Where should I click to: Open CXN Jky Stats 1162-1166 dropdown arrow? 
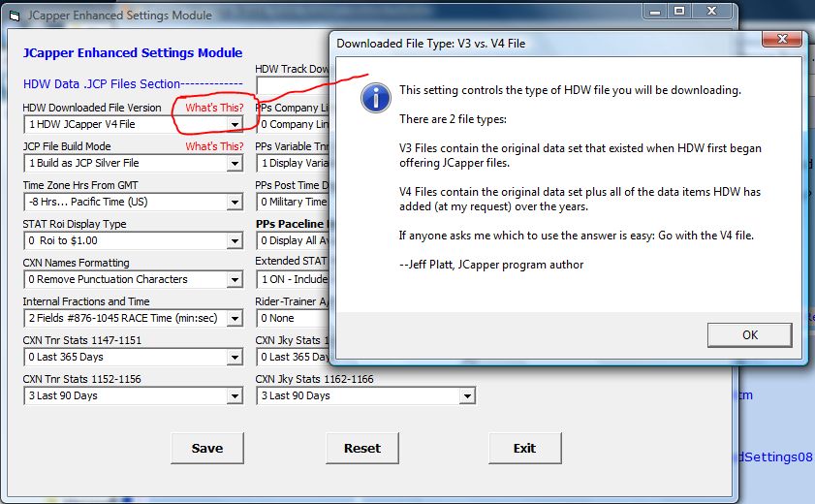tap(467, 395)
